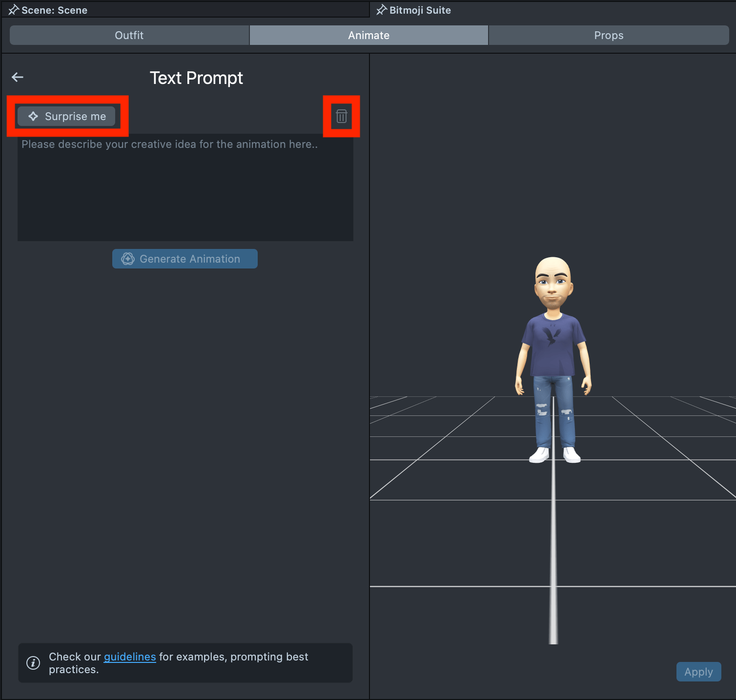Click the back arrow beside Text Prompt
Image resolution: width=736 pixels, height=700 pixels.
(18, 77)
